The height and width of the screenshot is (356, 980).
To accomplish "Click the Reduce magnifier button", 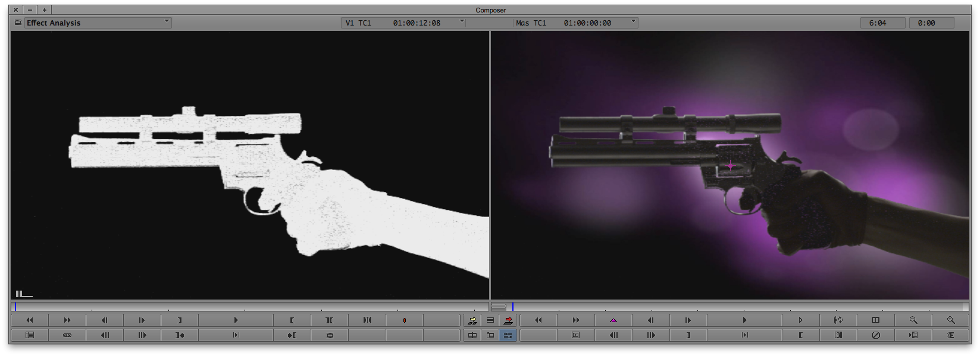I will tap(913, 320).
